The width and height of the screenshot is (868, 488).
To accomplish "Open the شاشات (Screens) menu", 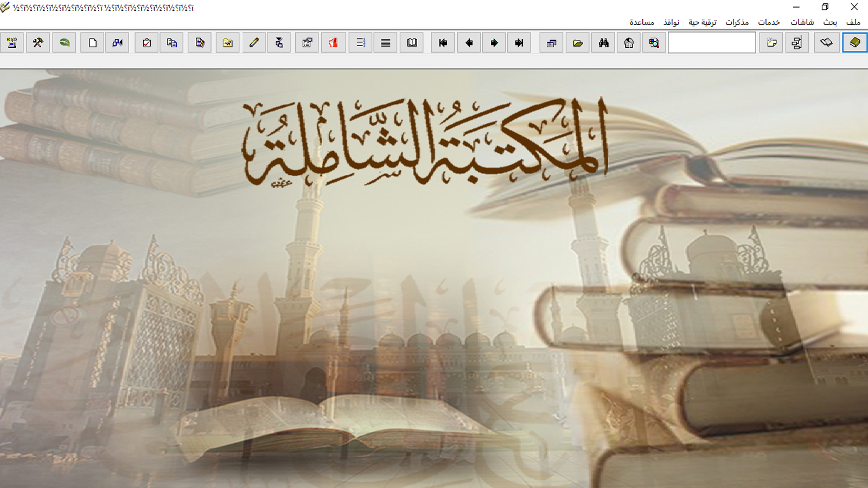I will coord(802,22).
